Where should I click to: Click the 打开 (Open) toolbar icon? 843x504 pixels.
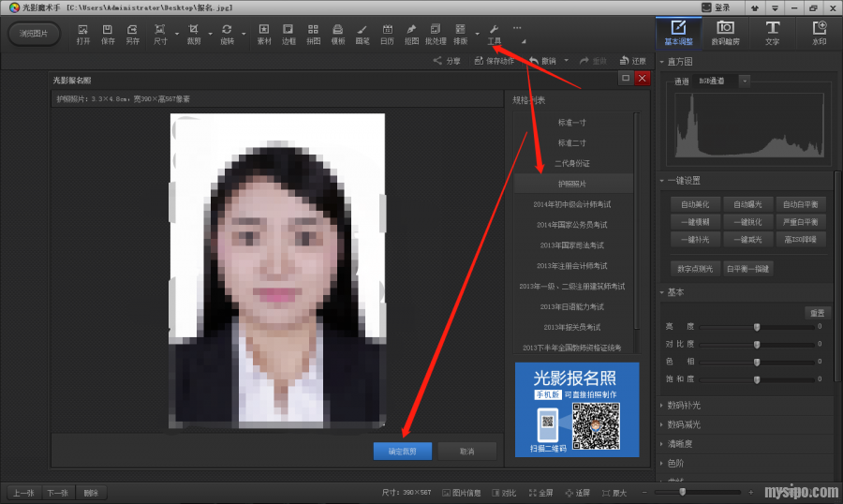(83, 34)
